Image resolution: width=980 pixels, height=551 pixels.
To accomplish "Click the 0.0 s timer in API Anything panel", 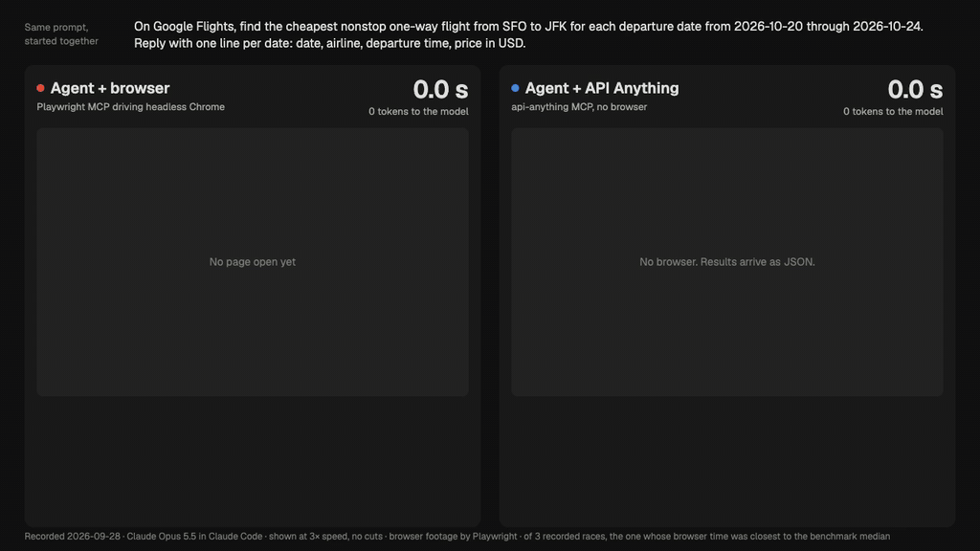I will pyautogui.click(x=915, y=89).
